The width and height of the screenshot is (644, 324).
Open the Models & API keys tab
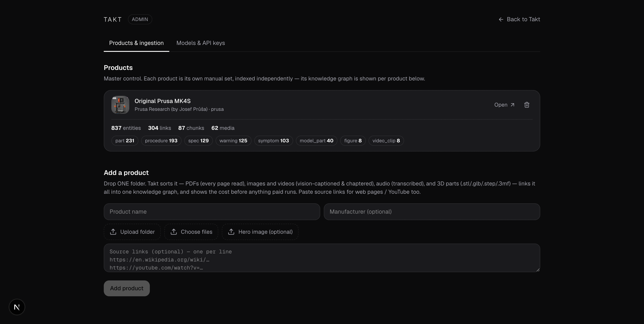pyautogui.click(x=201, y=43)
